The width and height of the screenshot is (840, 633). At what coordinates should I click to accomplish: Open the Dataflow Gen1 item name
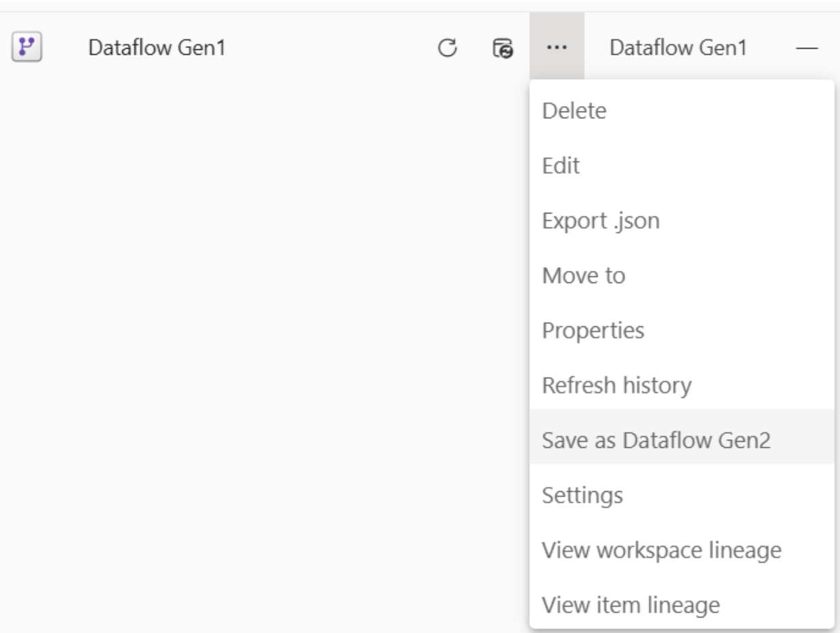click(x=156, y=48)
